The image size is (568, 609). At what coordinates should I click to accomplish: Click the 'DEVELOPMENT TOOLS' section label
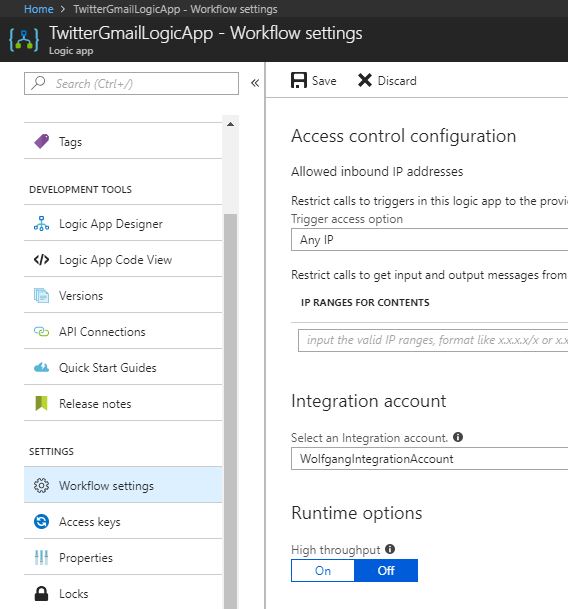pos(80,190)
